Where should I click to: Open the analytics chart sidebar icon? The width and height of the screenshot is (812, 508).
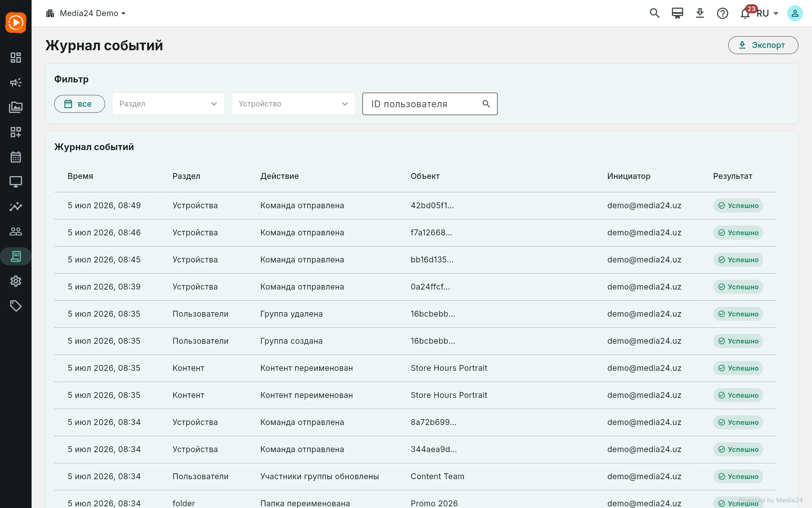[x=16, y=207]
